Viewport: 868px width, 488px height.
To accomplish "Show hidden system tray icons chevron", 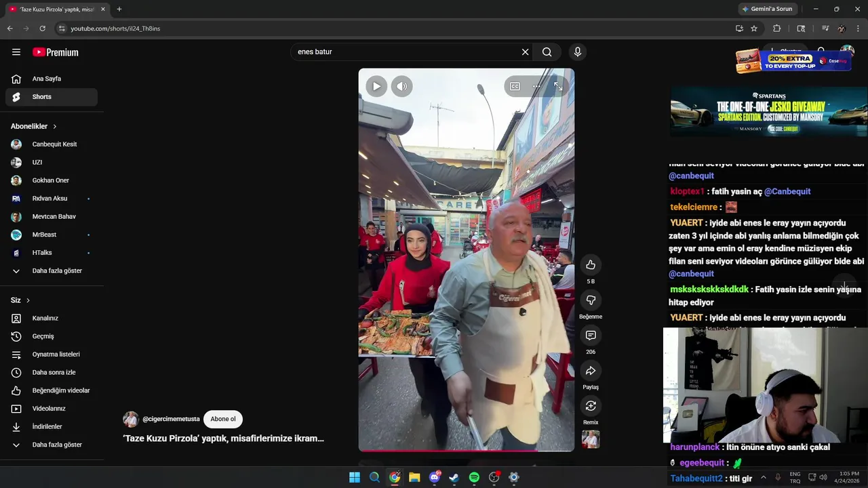I will (764, 477).
